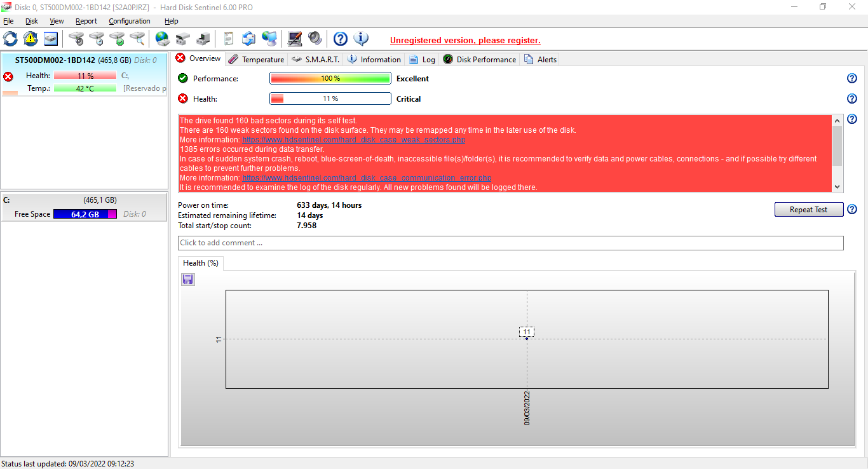Switch to the Alerts tab
Screen dimensions: 868x469
pos(539,59)
